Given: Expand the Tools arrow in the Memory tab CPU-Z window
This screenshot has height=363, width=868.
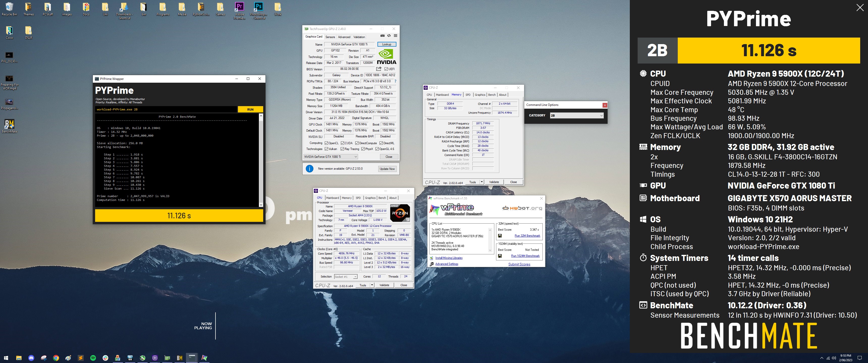Looking at the screenshot, I should coord(482,182).
